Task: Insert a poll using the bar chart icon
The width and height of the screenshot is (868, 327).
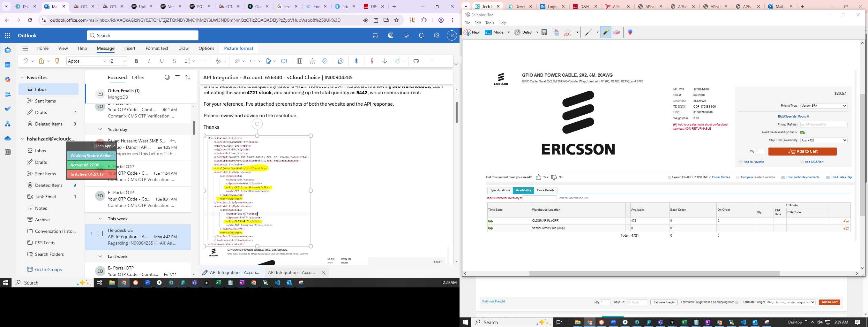Action: [312, 61]
